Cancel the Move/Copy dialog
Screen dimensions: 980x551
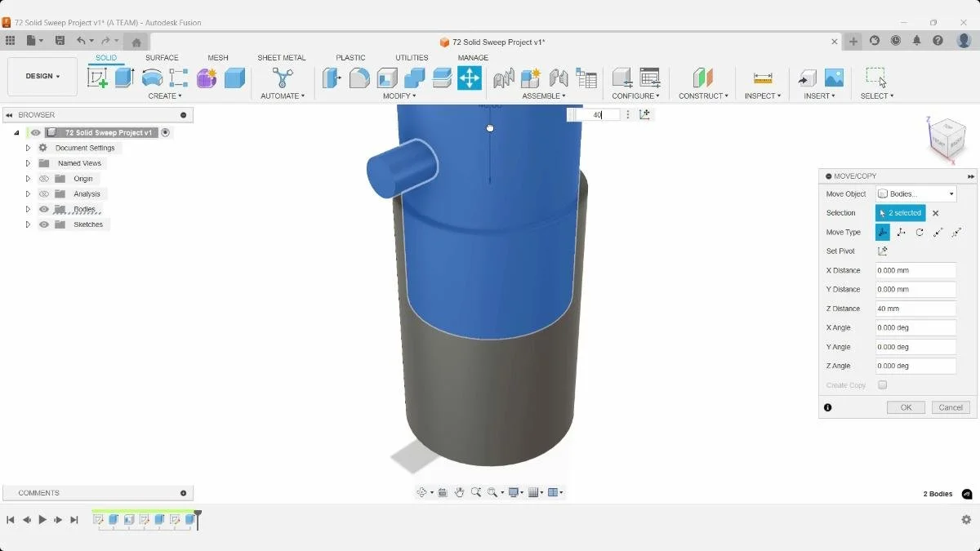pyautogui.click(x=951, y=407)
